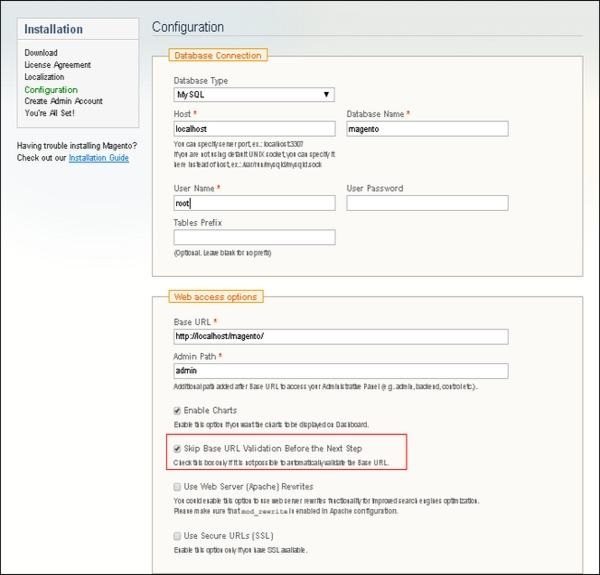Image resolution: width=600 pixels, height=575 pixels.
Task: Enable Use Web Server Rewrites checkbox
Action: (x=178, y=487)
